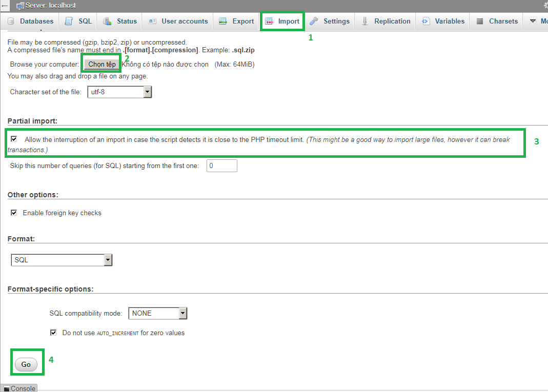Click the Go button
Image resolution: width=548 pixels, height=392 pixels.
click(x=26, y=364)
